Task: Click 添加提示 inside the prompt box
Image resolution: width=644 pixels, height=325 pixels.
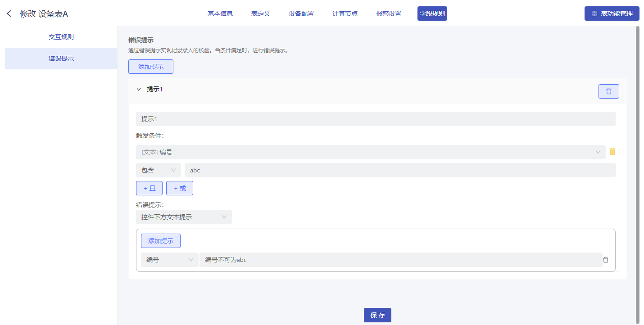Action: point(161,241)
